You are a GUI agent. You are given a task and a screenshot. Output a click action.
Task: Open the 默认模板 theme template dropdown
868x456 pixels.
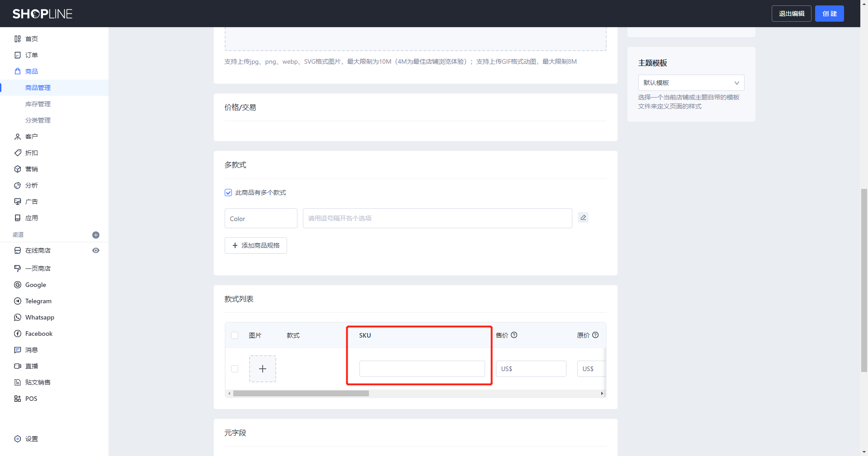tap(691, 83)
